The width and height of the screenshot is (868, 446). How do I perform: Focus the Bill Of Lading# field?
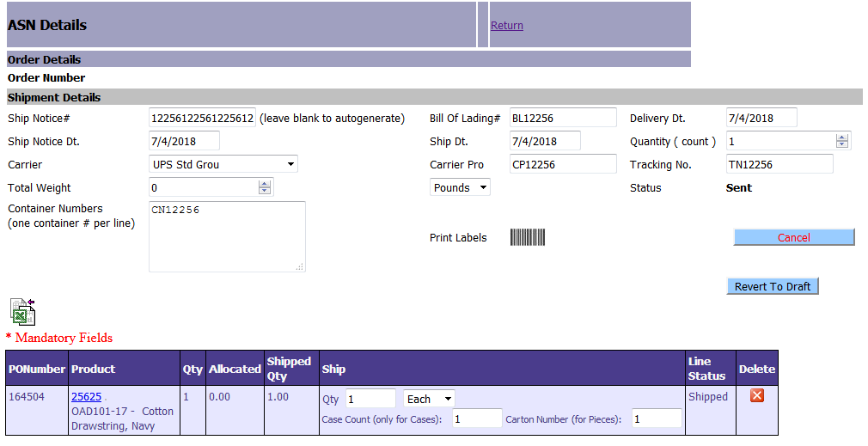(562, 118)
